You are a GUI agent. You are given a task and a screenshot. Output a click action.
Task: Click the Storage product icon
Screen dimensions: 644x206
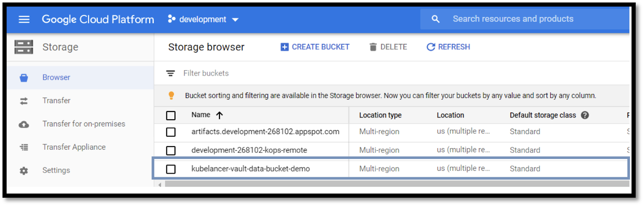24,47
